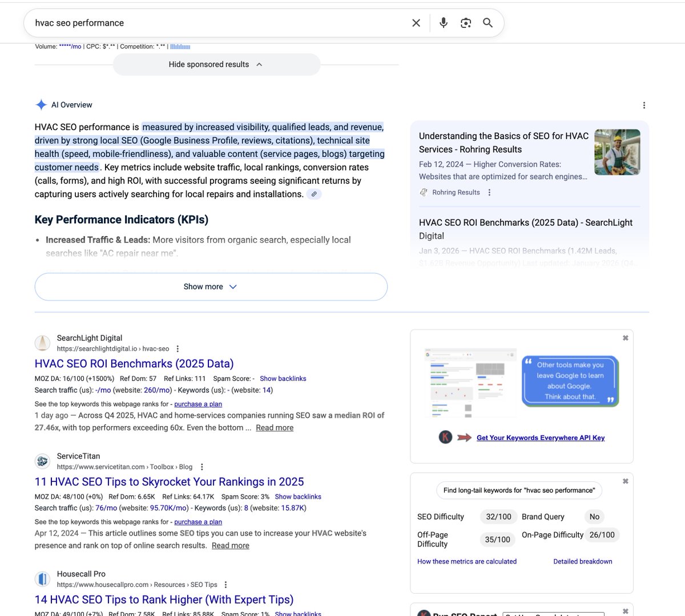Open ServiceTitan result three-dot menu
Screen dimensions: 685x616
pos(202,467)
